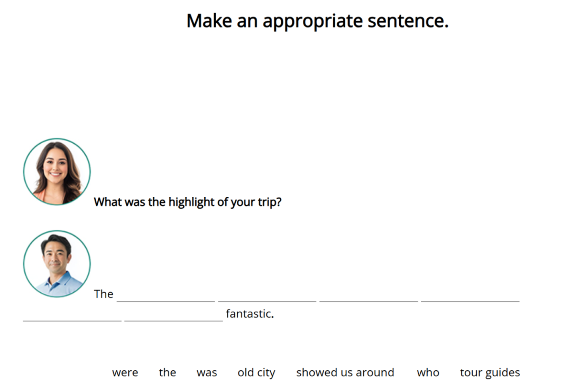Select the 'showed us around' tile
The height and width of the screenshot is (392, 571).
(345, 372)
